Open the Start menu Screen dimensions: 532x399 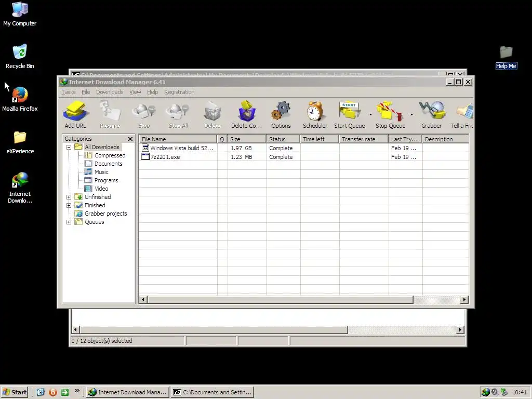pyautogui.click(x=15, y=392)
